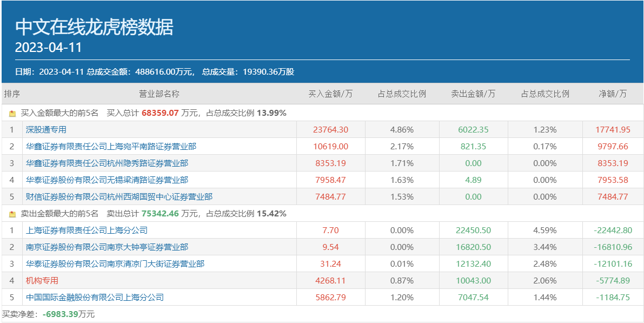Open 华泰证券南京清凉门大街证券营业部 link
644x323 pixels.
coord(115,264)
